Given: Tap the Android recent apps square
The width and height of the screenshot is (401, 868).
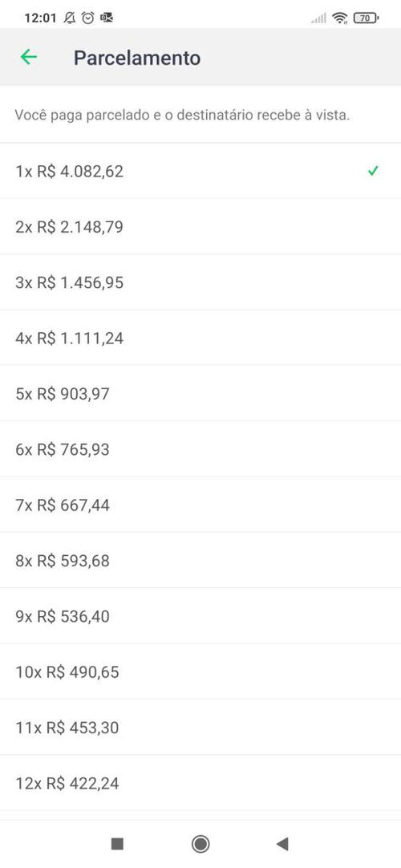Looking at the screenshot, I should pos(117,844).
